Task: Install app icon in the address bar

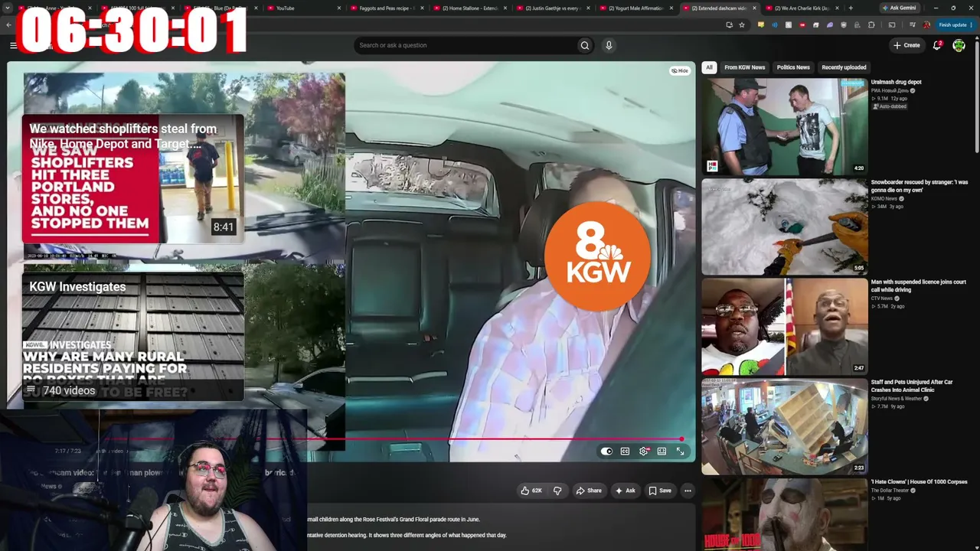Action: coord(729,24)
